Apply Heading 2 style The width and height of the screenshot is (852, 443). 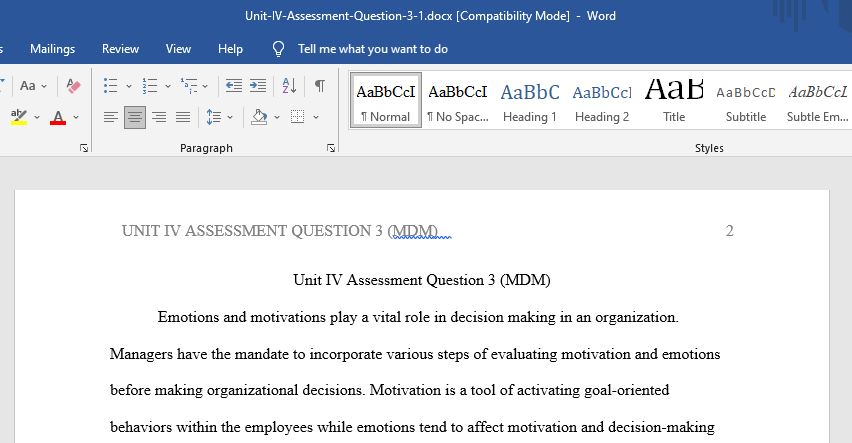click(x=602, y=101)
